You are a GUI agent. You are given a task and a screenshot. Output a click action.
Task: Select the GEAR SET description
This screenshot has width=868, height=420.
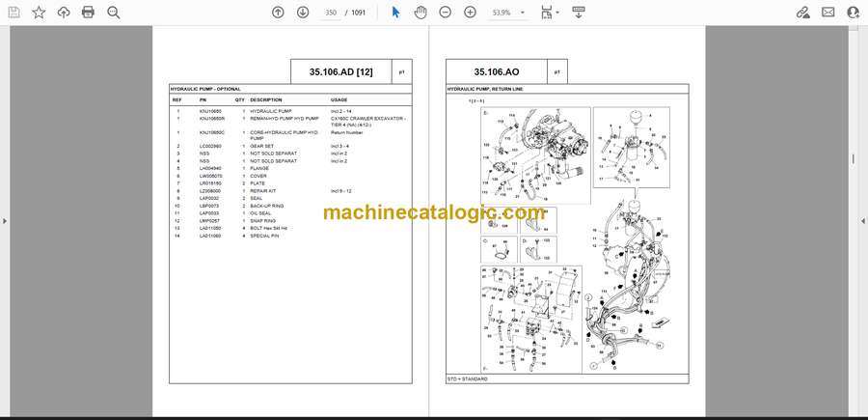[259, 146]
